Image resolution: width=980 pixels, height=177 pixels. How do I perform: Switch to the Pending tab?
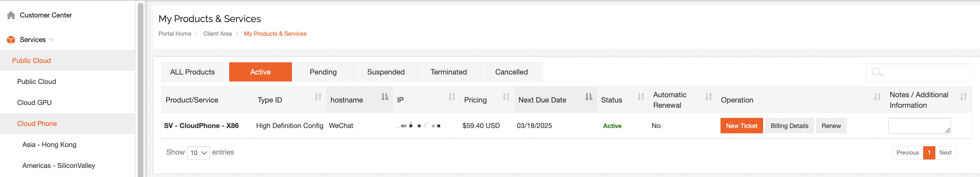pos(323,72)
